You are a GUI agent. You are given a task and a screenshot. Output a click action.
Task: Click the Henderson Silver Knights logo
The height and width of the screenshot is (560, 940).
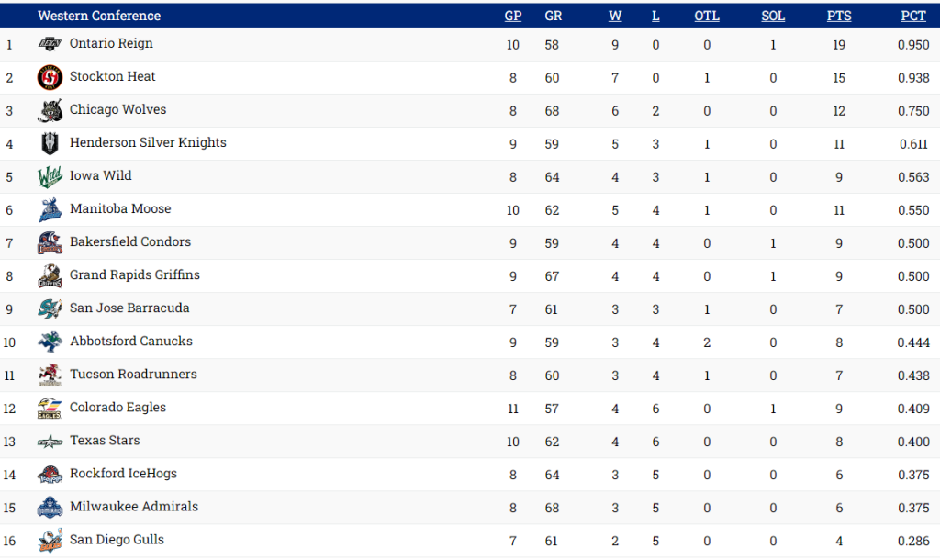pyautogui.click(x=50, y=144)
